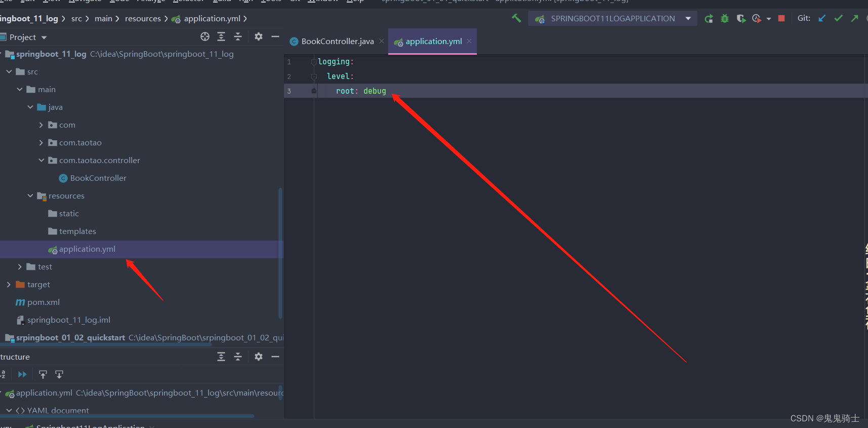868x428 pixels.
Task: Click line number 2 in gutter
Action: coord(289,76)
